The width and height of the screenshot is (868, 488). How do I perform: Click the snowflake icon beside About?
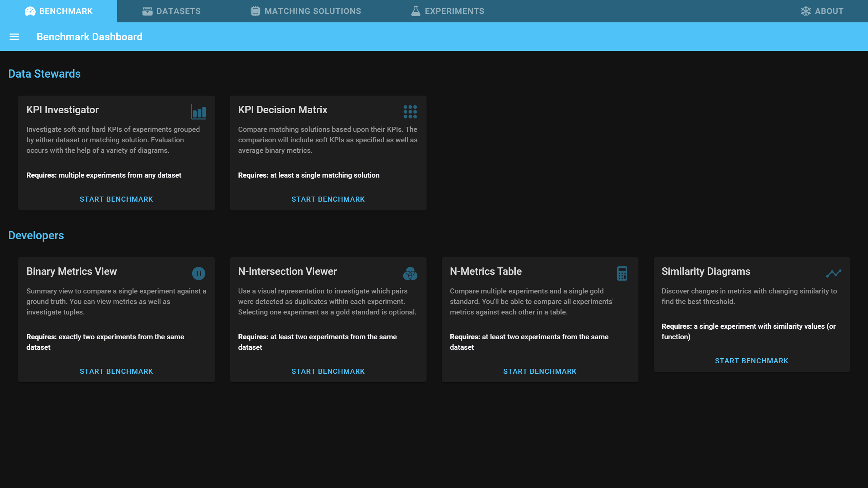[x=806, y=11]
